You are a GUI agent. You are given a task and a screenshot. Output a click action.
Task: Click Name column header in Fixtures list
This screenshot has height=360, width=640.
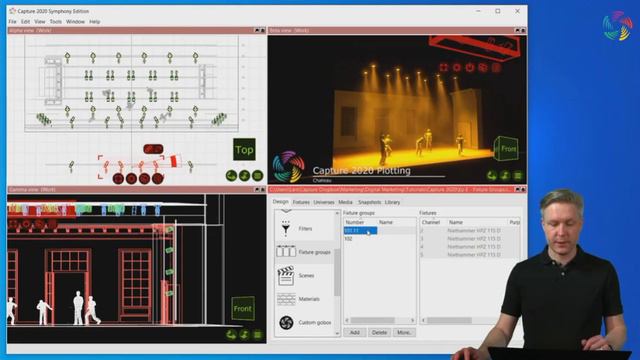(x=477, y=222)
